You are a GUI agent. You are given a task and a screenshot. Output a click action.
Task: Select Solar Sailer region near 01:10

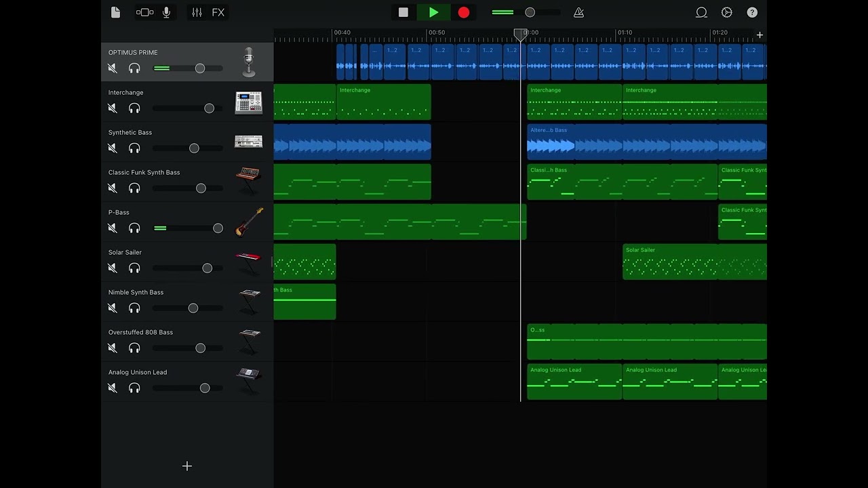coord(670,262)
